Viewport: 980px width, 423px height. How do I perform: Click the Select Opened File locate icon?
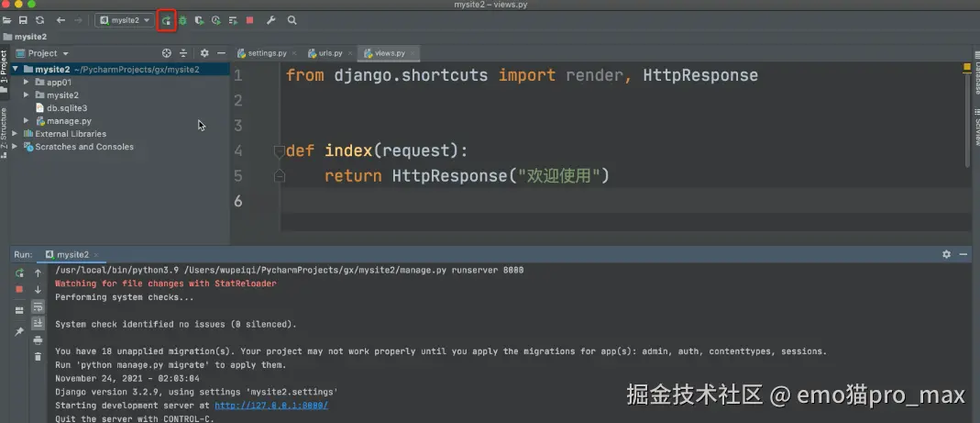[x=166, y=54]
